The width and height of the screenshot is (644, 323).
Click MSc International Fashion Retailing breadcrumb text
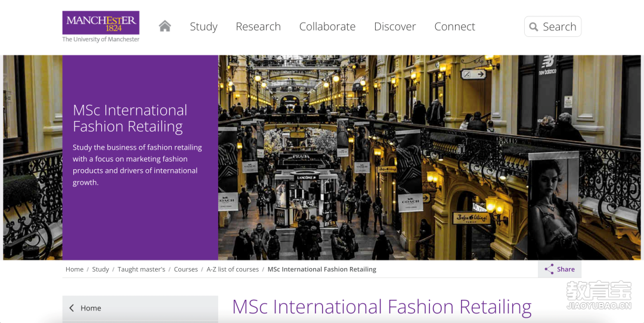pos(322,269)
